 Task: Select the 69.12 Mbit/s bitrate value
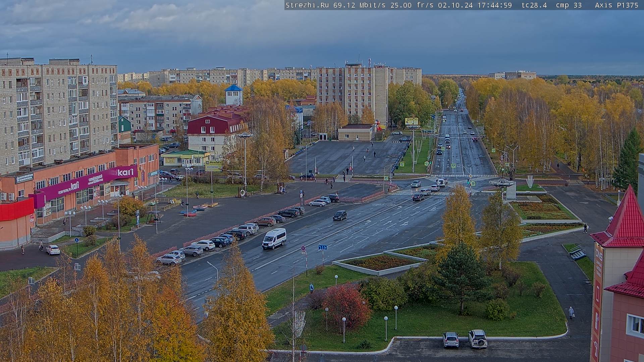pos(360,5)
